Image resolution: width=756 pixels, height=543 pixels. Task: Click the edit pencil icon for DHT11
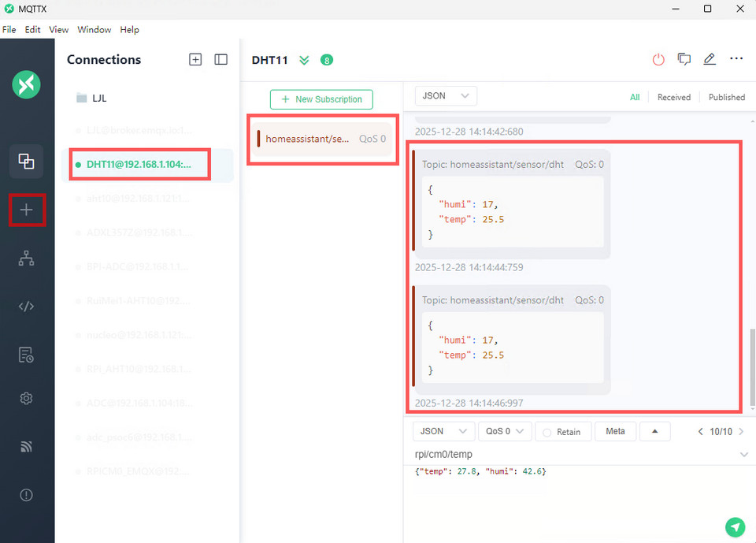[710, 59]
